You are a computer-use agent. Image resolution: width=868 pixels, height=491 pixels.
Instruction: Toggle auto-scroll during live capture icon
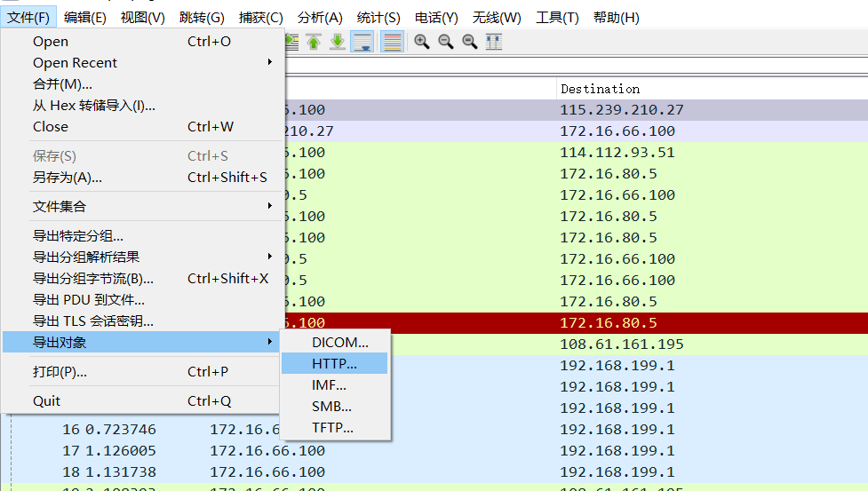coord(362,42)
